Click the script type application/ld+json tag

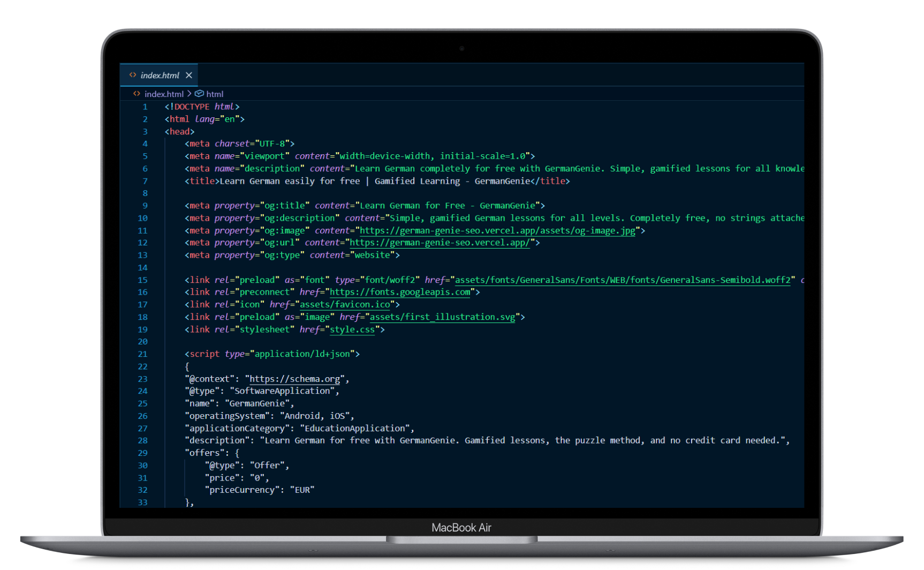(x=272, y=354)
